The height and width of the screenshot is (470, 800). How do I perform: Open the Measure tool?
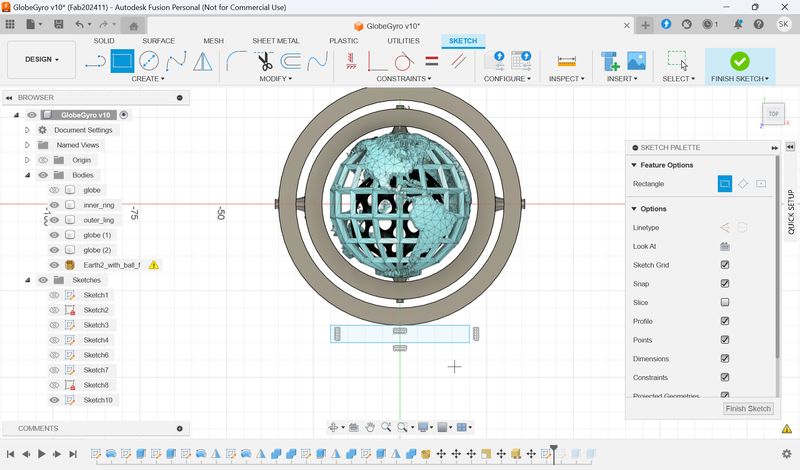coord(566,61)
